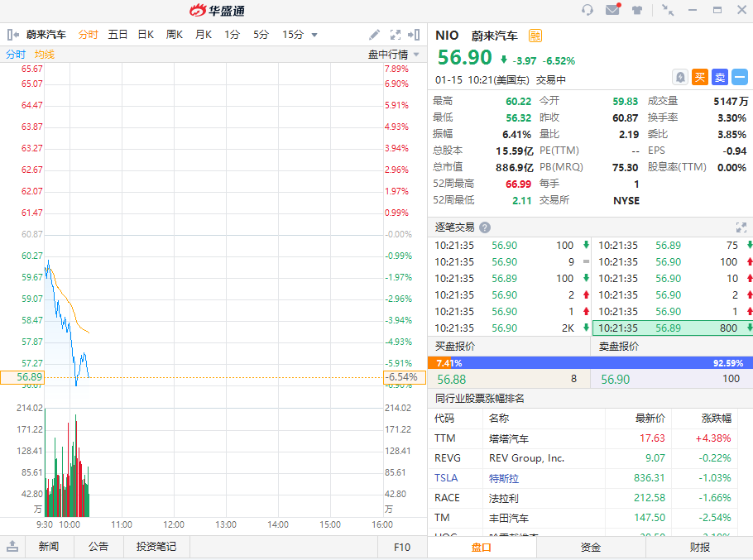Toggle the 分时 line display
The width and height of the screenshot is (753, 560).
[16, 55]
